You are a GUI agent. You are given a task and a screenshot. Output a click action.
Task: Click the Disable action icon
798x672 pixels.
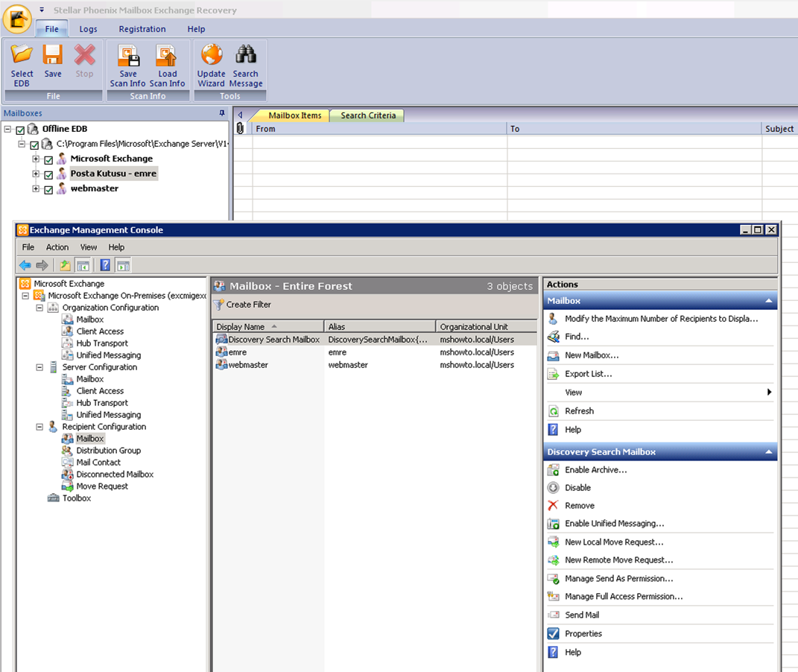[553, 488]
